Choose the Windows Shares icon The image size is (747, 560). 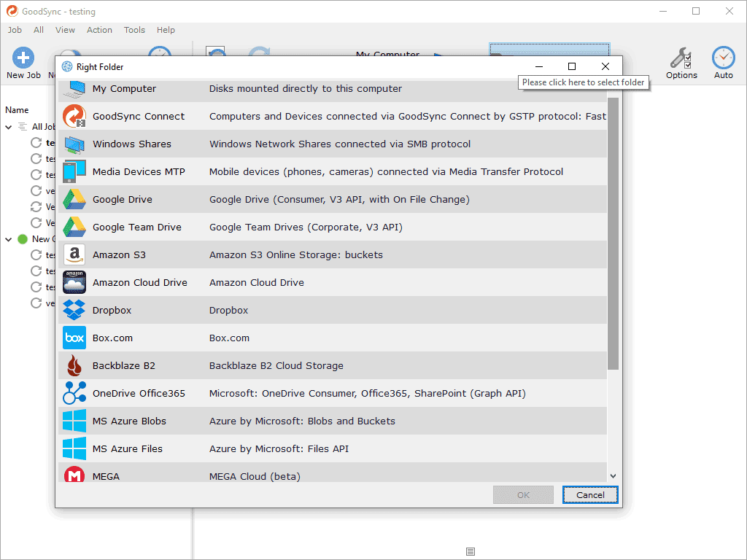coord(74,144)
